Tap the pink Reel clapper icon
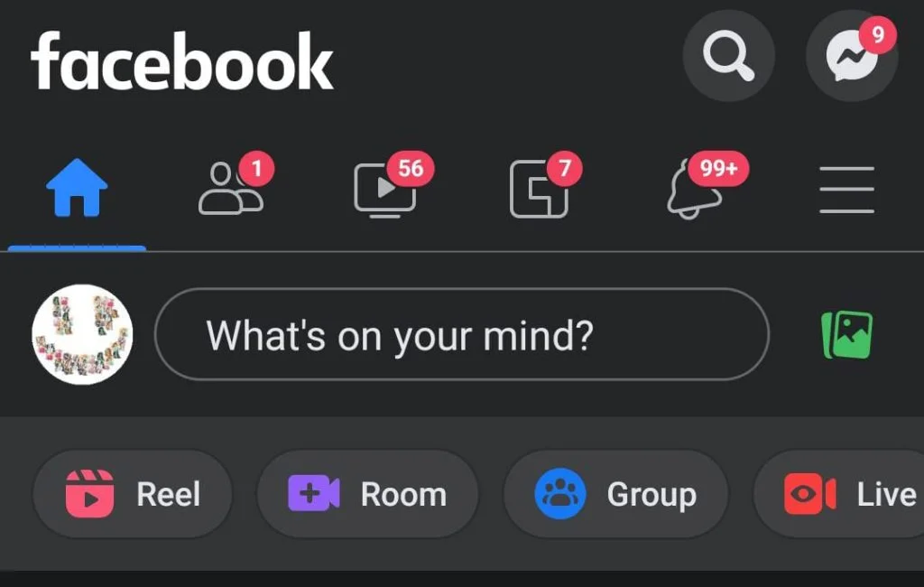The image size is (924, 587). pyautogui.click(x=89, y=494)
